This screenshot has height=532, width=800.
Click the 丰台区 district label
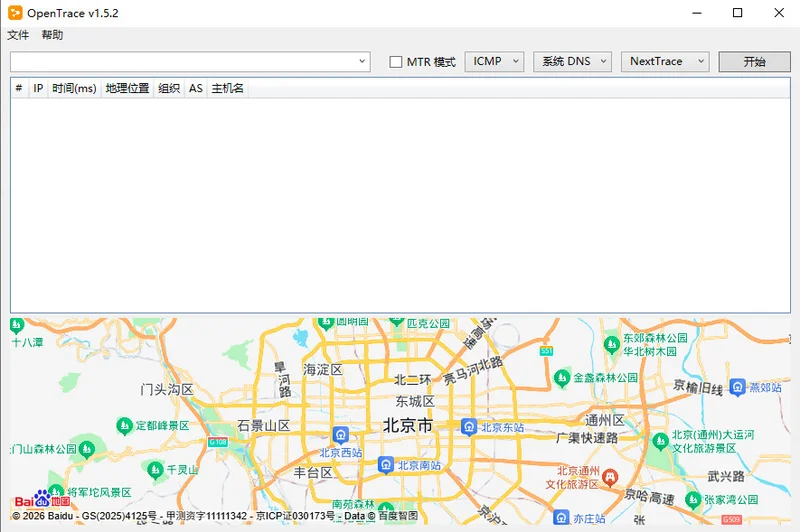pos(313,473)
